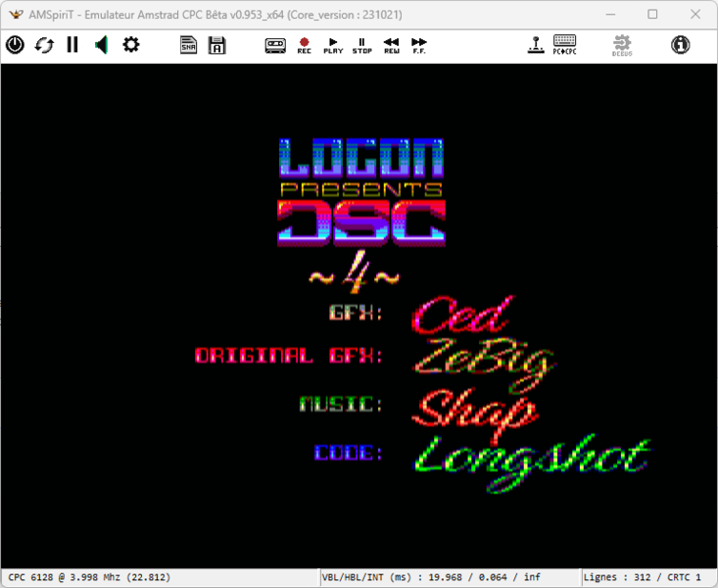Click the AMSpiriT title bar app icon
718x588 pixels.
(x=15, y=15)
